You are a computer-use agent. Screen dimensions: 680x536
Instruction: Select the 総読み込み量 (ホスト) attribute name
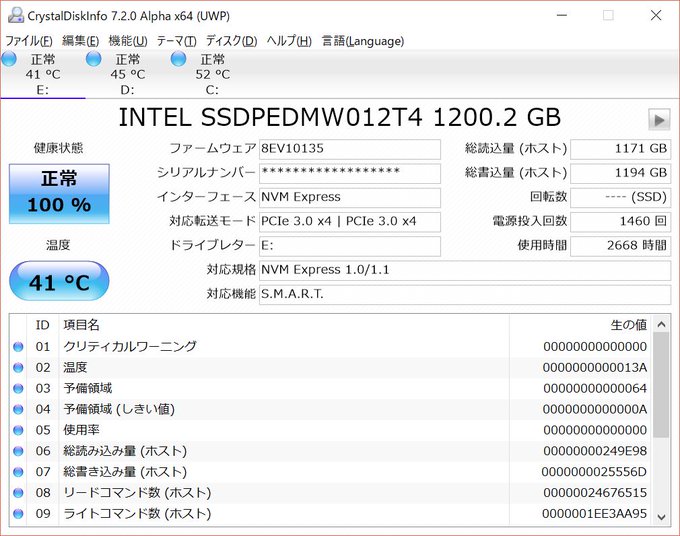(x=125, y=451)
